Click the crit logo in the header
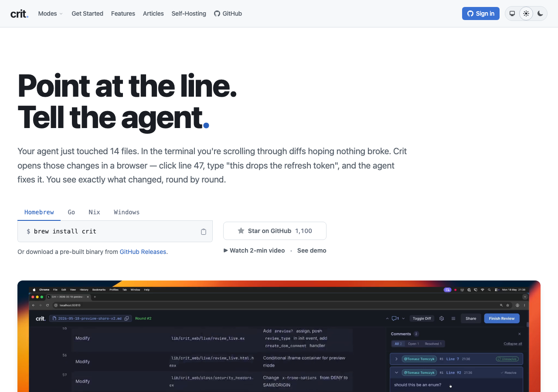 [20, 14]
